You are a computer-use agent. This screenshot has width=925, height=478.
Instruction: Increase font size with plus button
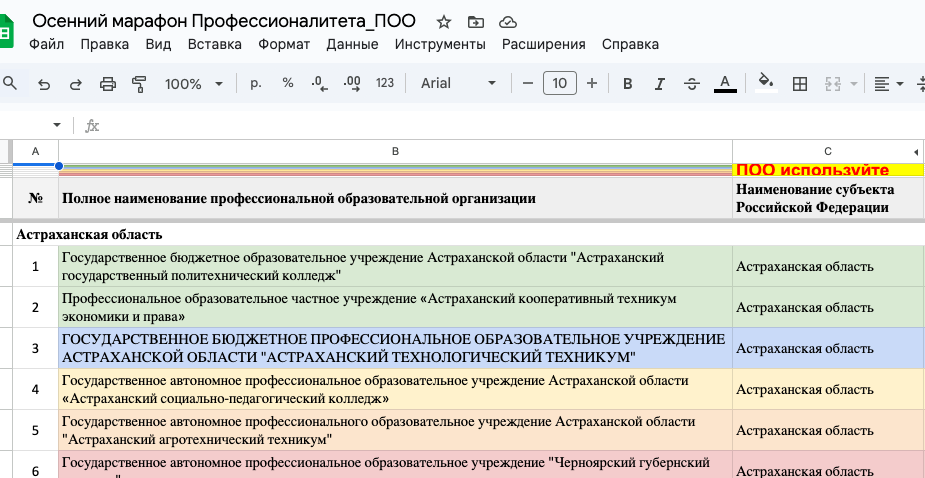(592, 84)
